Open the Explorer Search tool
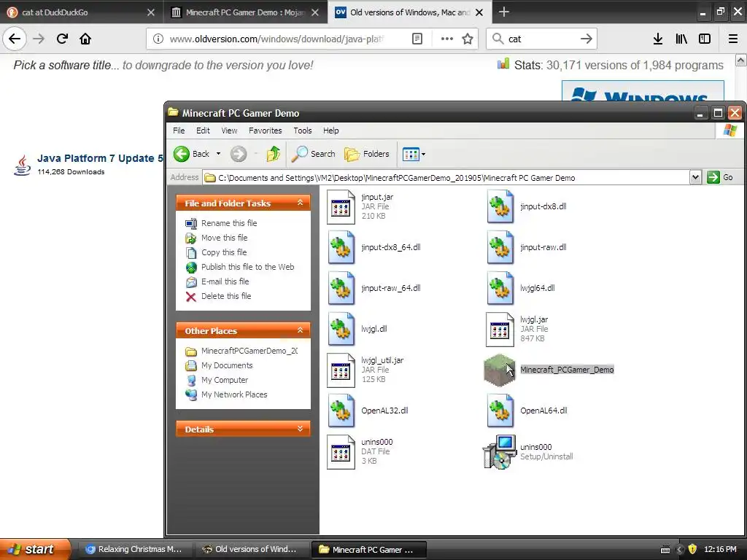 coord(314,154)
